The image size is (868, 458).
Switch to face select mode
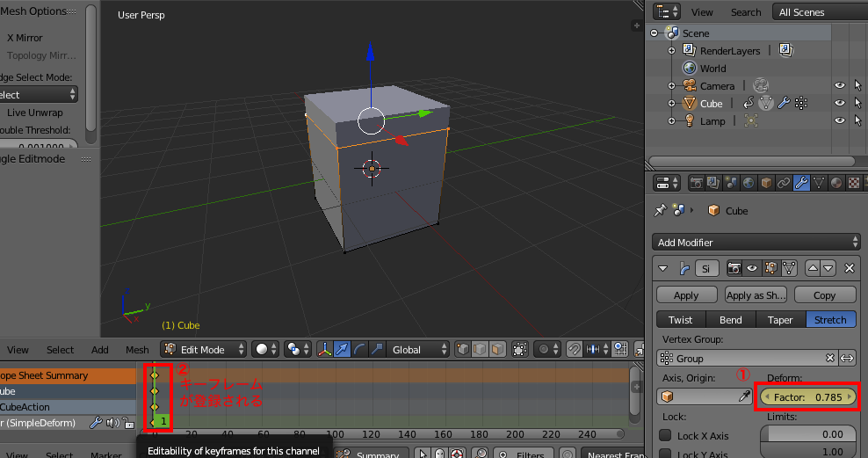point(497,350)
